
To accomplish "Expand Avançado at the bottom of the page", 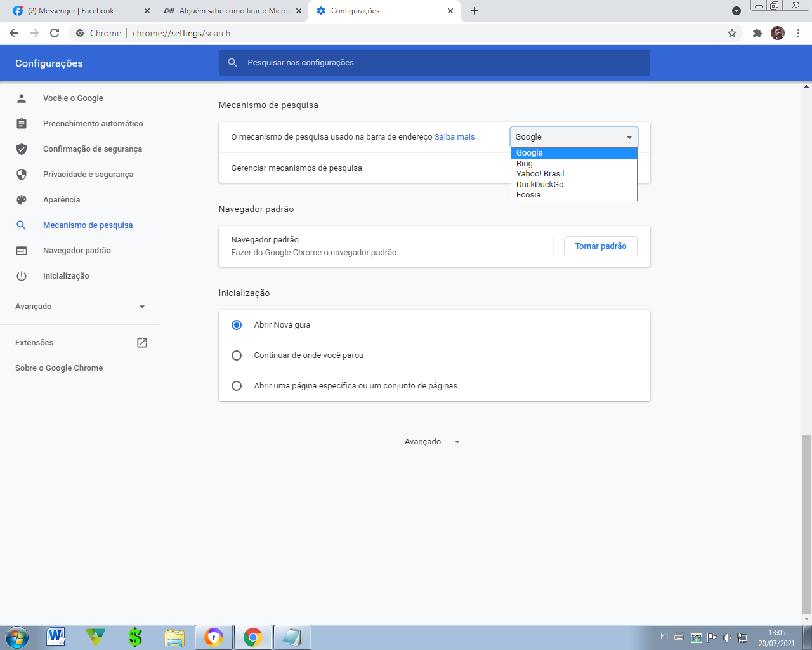I will coord(433,442).
